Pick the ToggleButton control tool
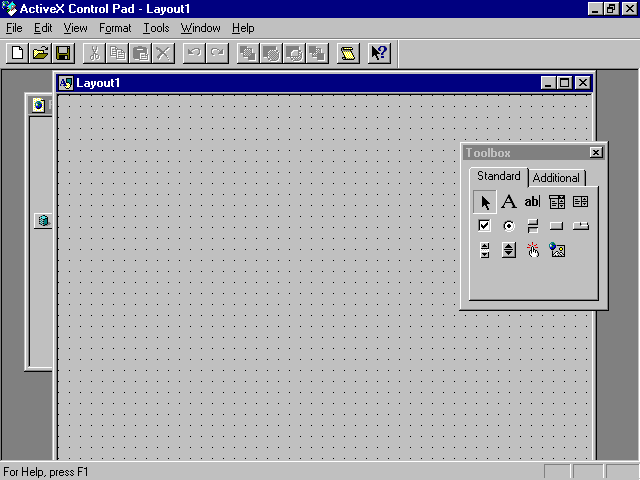640x480 pixels. point(532,226)
